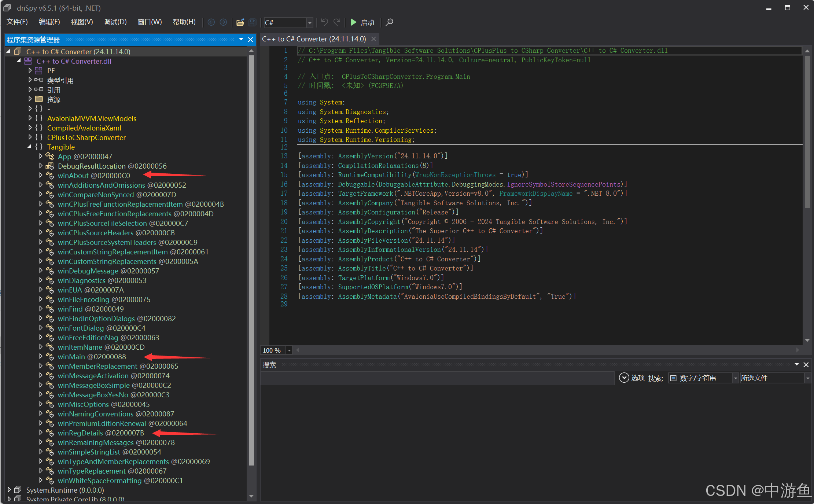This screenshot has width=814, height=504.
Task: Open the C# language dropdown
Action: pos(310,23)
